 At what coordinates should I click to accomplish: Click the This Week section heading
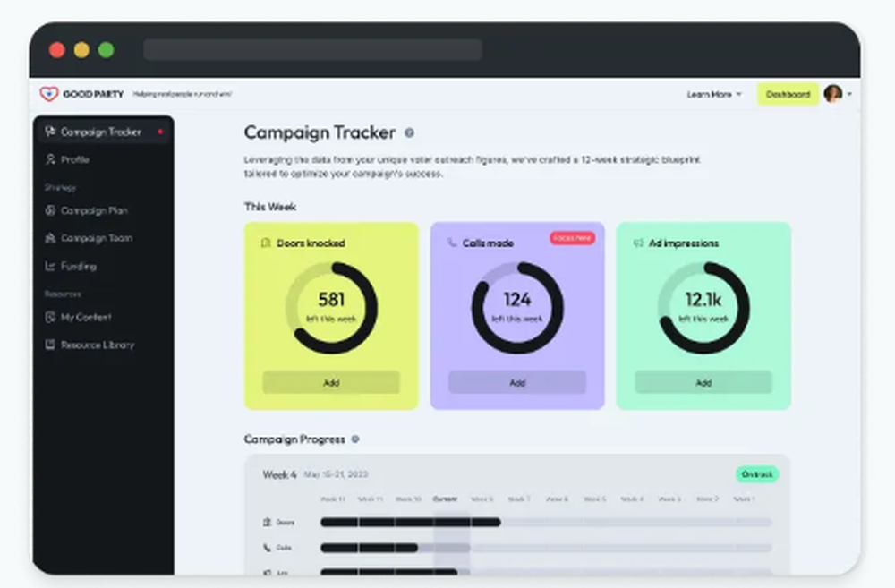coord(270,207)
